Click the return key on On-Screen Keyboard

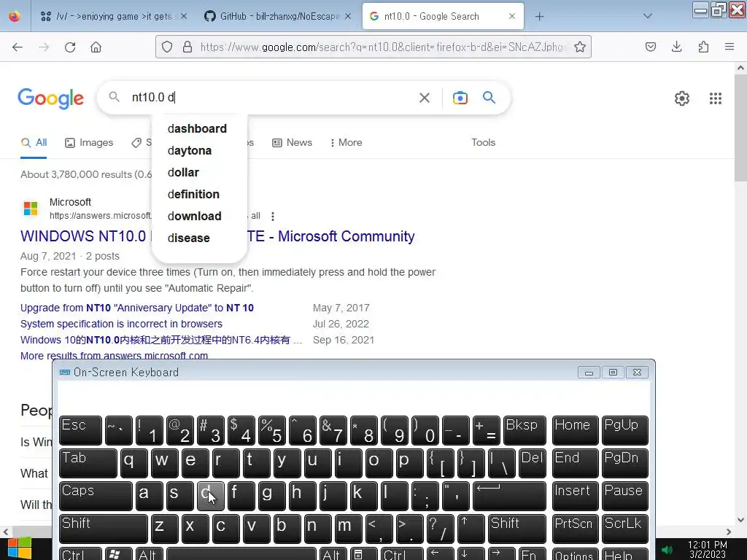click(509, 496)
